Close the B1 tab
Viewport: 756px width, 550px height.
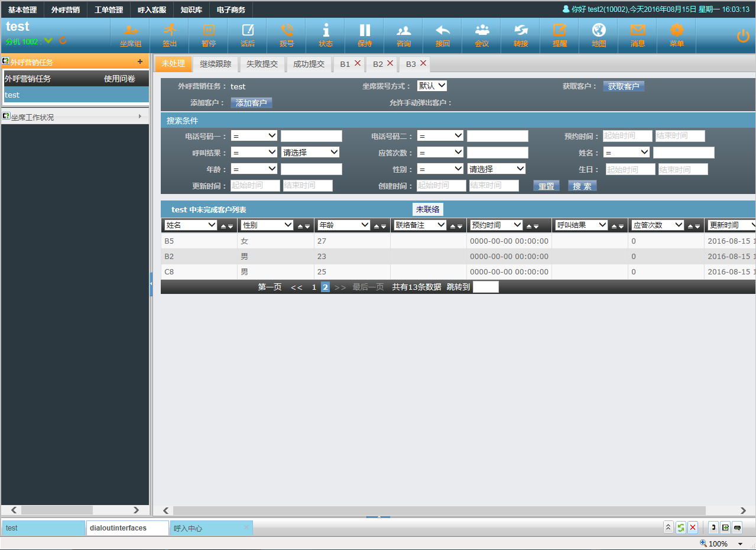coord(358,63)
